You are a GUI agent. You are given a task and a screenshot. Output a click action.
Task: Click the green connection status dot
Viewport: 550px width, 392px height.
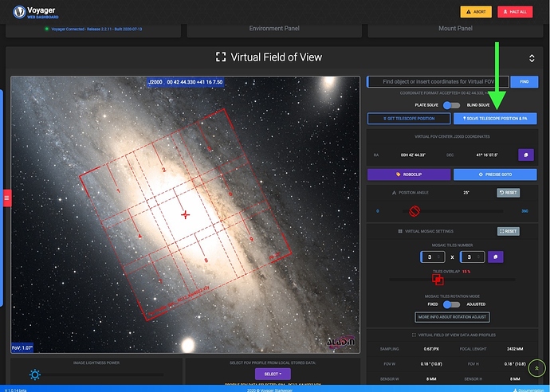pos(47,29)
